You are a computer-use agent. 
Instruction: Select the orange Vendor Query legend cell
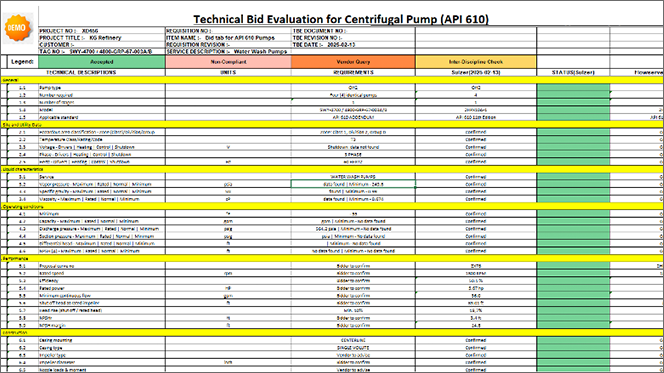[353, 62]
